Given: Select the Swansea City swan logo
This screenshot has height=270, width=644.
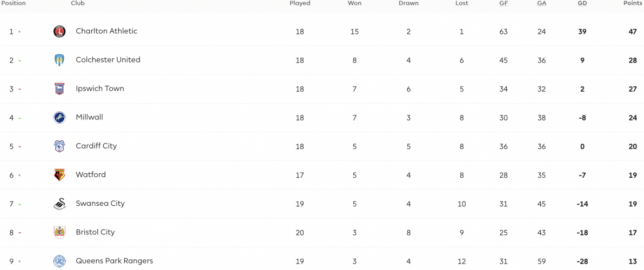Looking at the screenshot, I should [59, 204].
